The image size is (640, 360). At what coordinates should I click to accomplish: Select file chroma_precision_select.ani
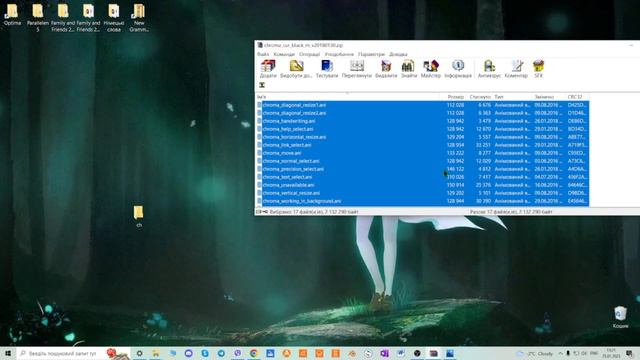(422, 169)
